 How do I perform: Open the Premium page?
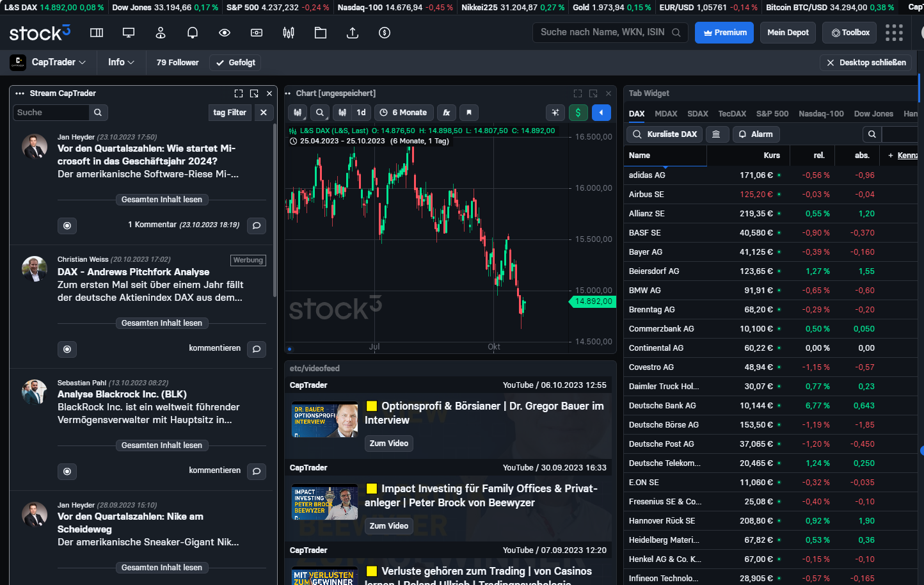point(724,33)
